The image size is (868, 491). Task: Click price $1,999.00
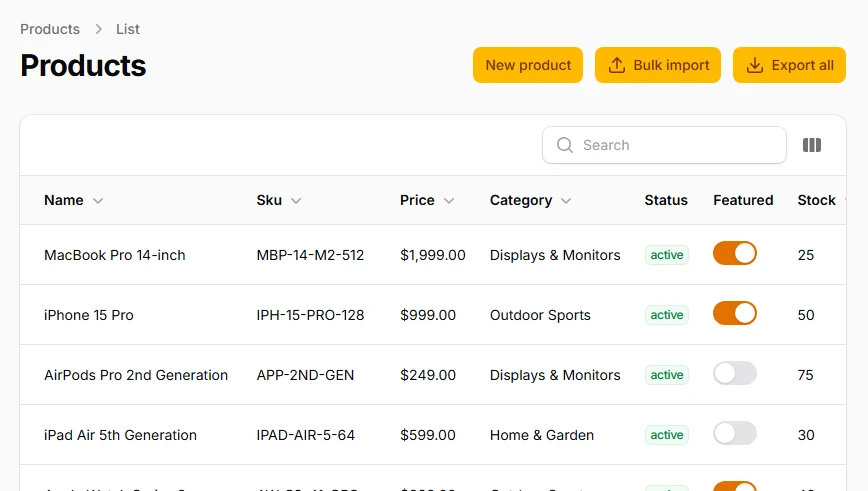[433, 255]
